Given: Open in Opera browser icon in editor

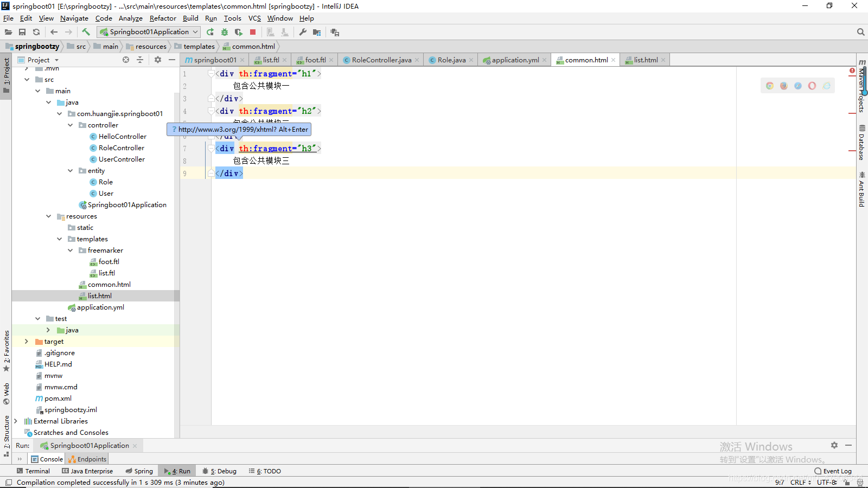Looking at the screenshot, I should pos(812,86).
